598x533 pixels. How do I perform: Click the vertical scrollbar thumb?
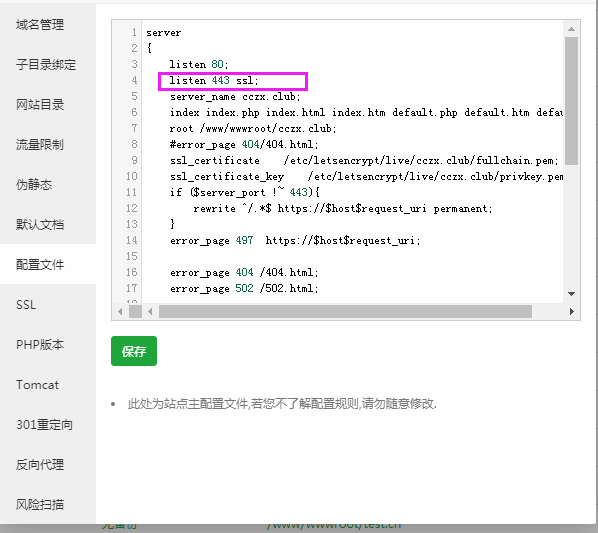point(571,101)
